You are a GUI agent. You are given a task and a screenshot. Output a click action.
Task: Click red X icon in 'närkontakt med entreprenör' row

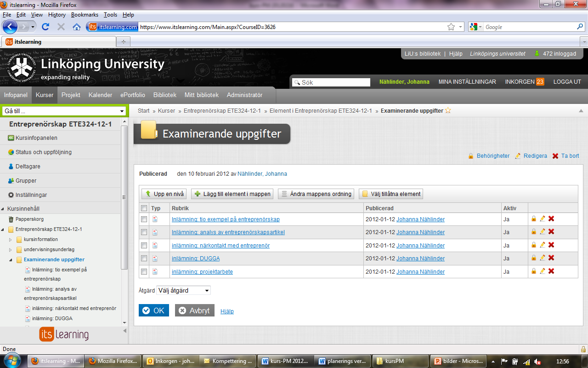coord(551,245)
